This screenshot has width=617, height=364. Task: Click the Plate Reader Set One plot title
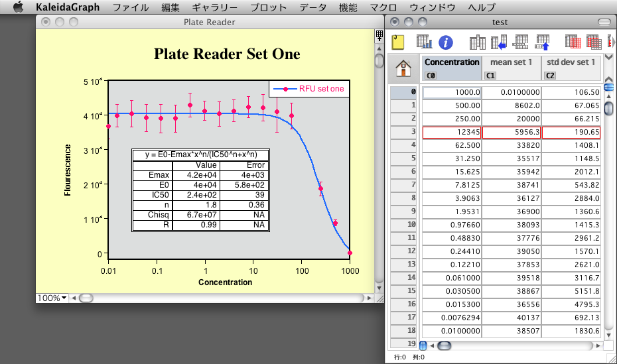tap(227, 54)
